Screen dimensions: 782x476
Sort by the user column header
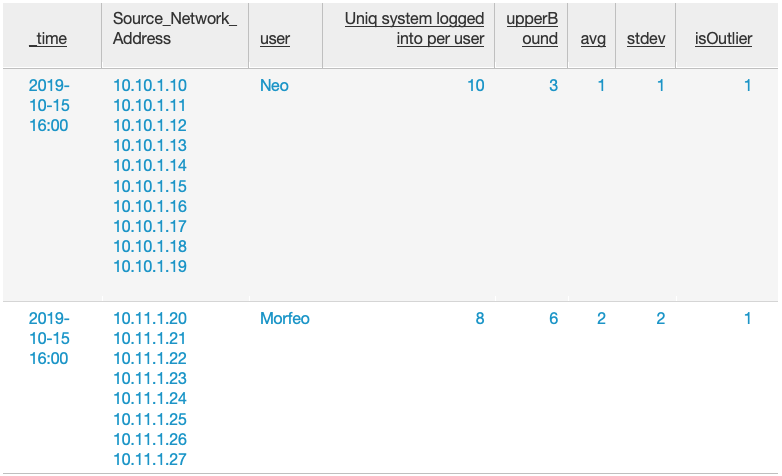275,39
